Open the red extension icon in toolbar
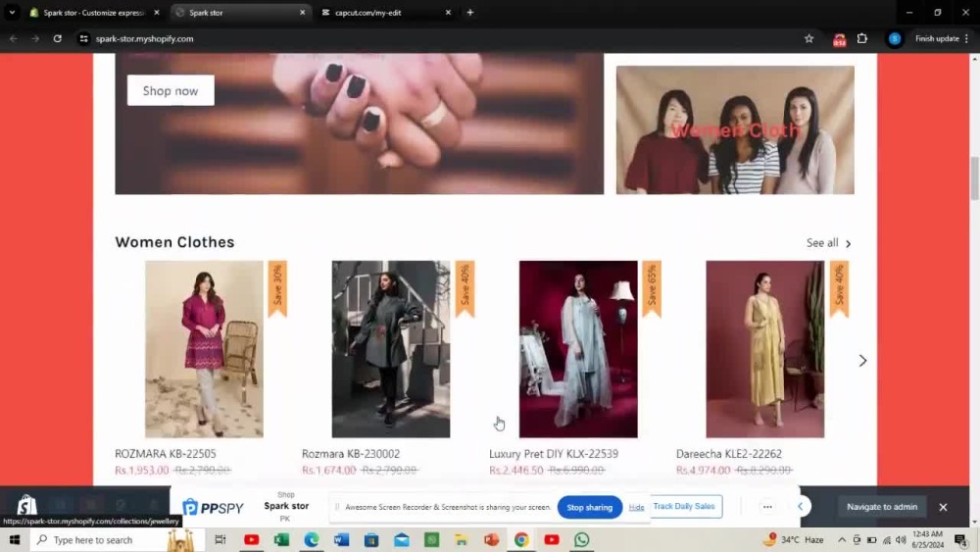Screen dimensions: 980x552 [840, 39]
